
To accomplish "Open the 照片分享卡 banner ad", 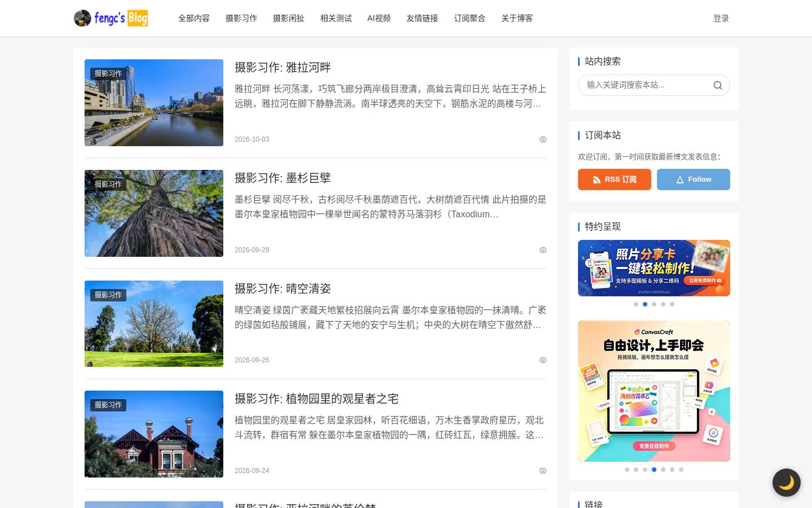I will 654,268.
